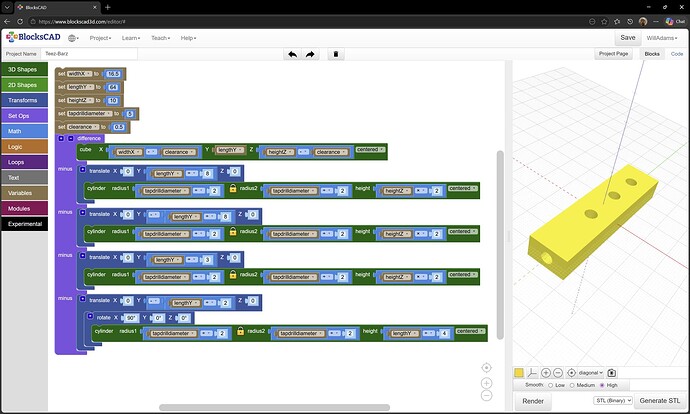Click the undo arrow button
Image resolution: width=690 pixels, height=414 pixels.
coord(292,54)
